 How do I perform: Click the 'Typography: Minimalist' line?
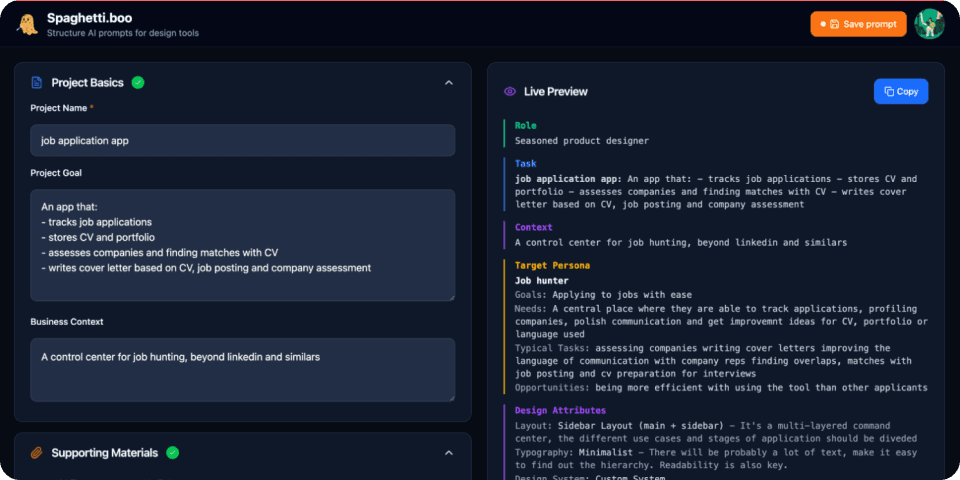point(716,459)
